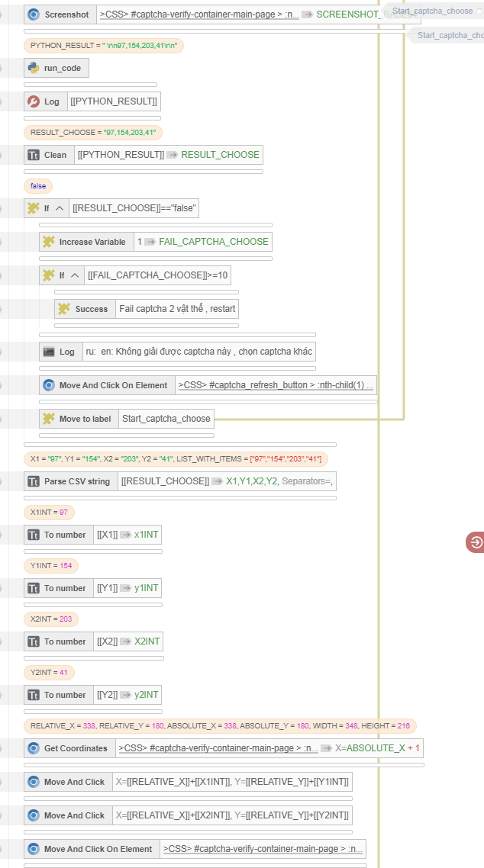484x868 pixels.
Task: Collapse the If [[RESULT_CHOOSE]]=="false" block
Action: [60, 208]
